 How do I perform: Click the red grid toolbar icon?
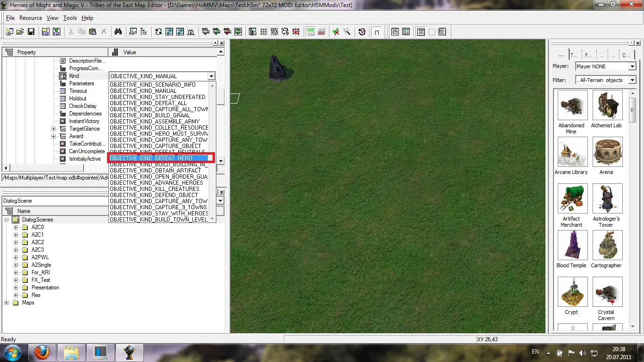(296, 32)
